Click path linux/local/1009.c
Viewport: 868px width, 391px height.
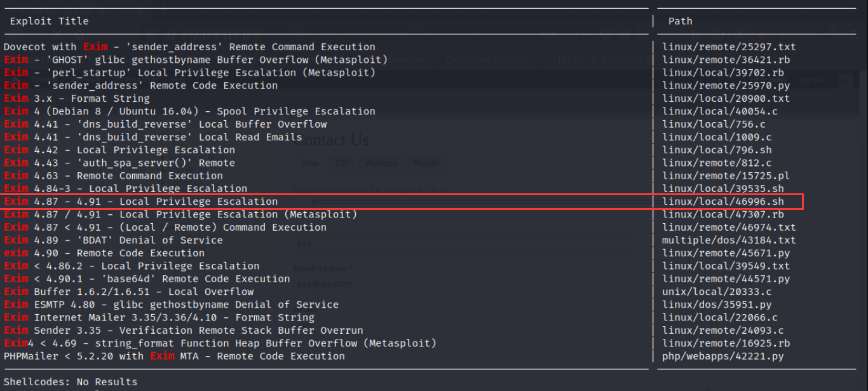click(x=717, y=137)
